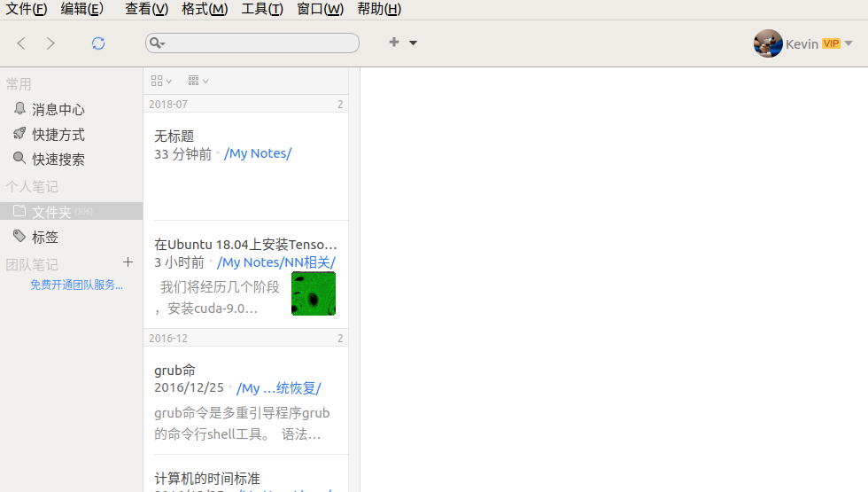This screenshot has width=868, height=492.
Task: Open the sort order dropdown
Action: 198,81
